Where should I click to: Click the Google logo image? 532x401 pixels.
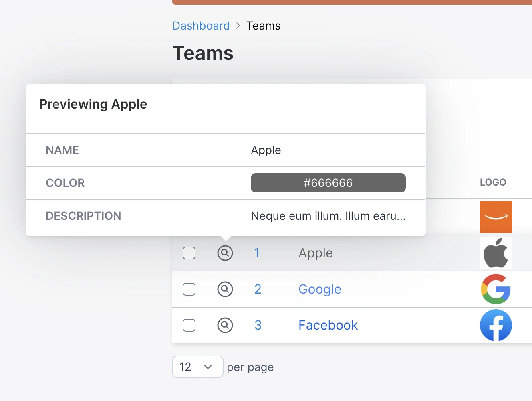click(x=496, y=289)
